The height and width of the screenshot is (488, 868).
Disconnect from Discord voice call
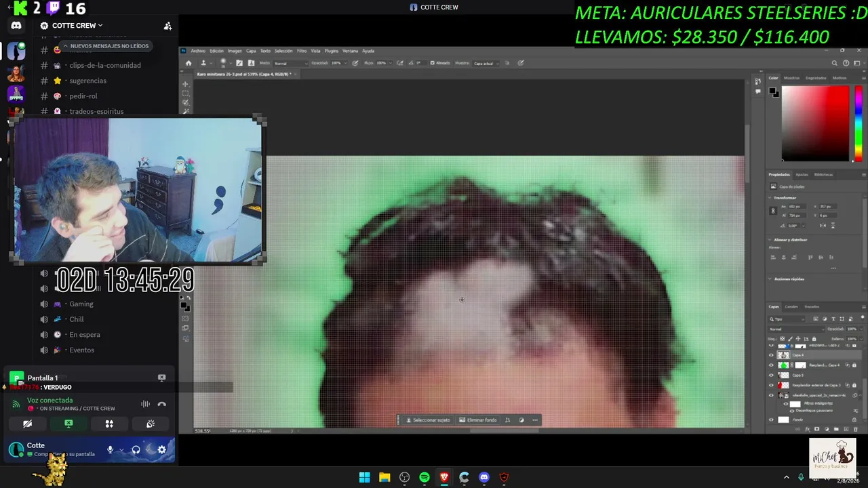(161, 404)
